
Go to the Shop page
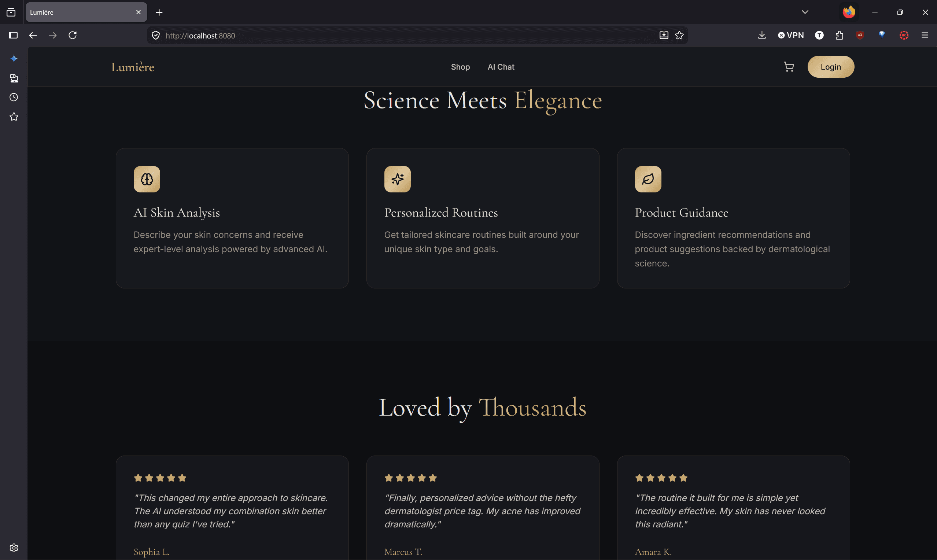[x=460, y=67]
